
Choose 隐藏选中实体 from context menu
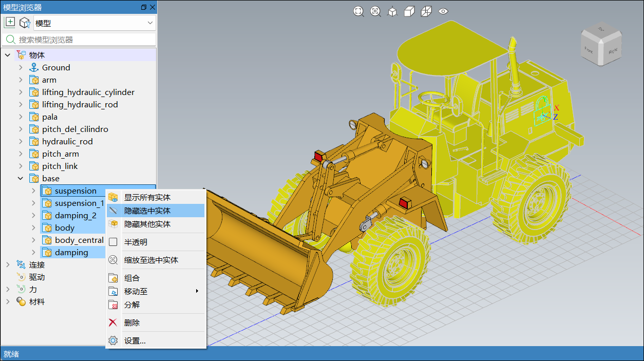click(x=147, y=211)
